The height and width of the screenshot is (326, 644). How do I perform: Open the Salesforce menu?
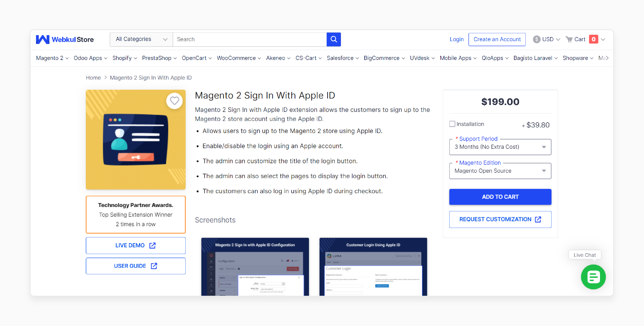[x=343, y=58]
